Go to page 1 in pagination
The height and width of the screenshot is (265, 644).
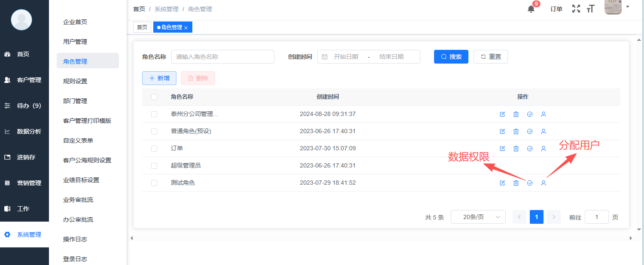pyautogui.click(x=537, y=217)
